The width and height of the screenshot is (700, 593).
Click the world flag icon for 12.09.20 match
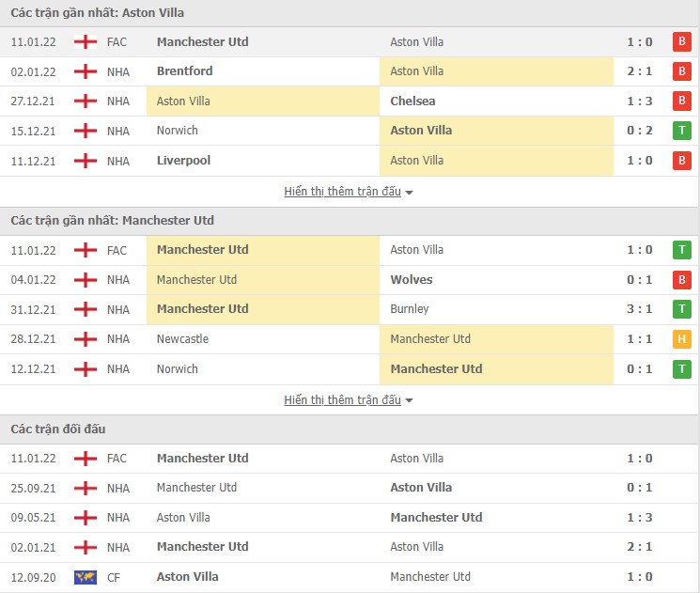tap(86, 577)
